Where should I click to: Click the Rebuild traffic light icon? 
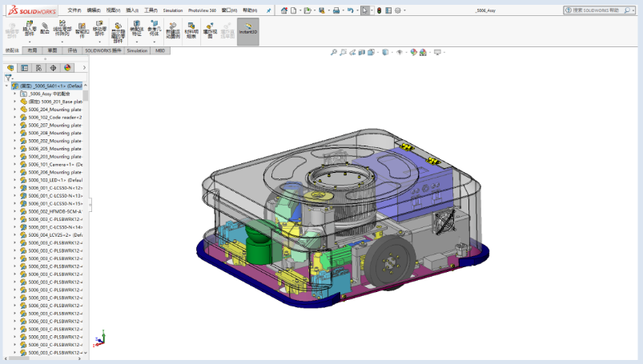pyautogui.click(x=379, y=10)
